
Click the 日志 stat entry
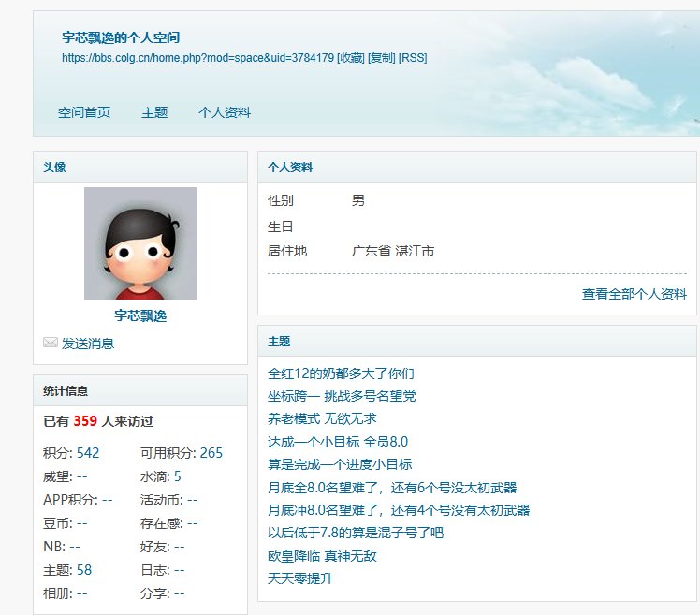pos(163,570)
